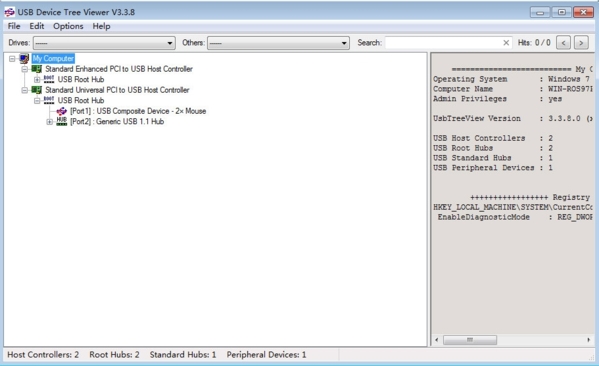This screenshot has height=366, width=599.
Task: Click 'USB Root Hubs' line in details
Action: [x=493, y=148]
